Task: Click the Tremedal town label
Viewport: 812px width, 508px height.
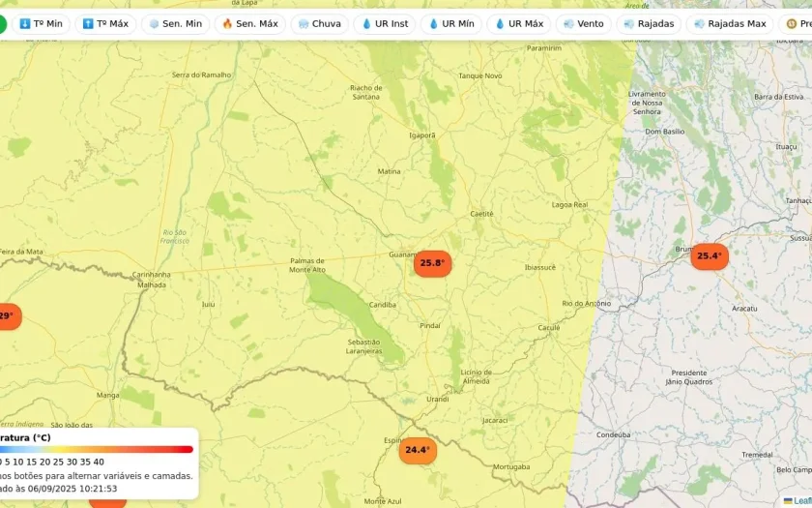Action: point(757,455)
